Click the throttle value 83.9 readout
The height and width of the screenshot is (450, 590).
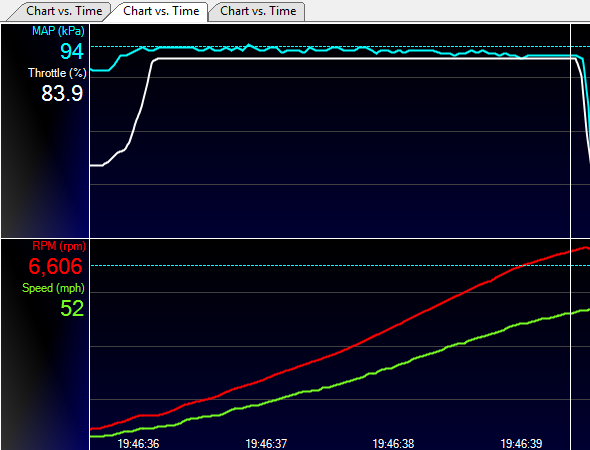tap(62, 93)
